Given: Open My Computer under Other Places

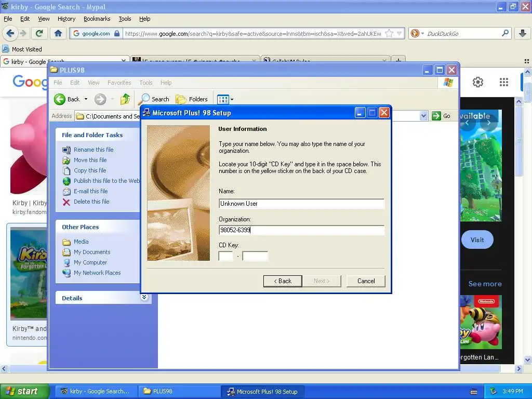Looking at the screenshot, I should click(90, 262).
